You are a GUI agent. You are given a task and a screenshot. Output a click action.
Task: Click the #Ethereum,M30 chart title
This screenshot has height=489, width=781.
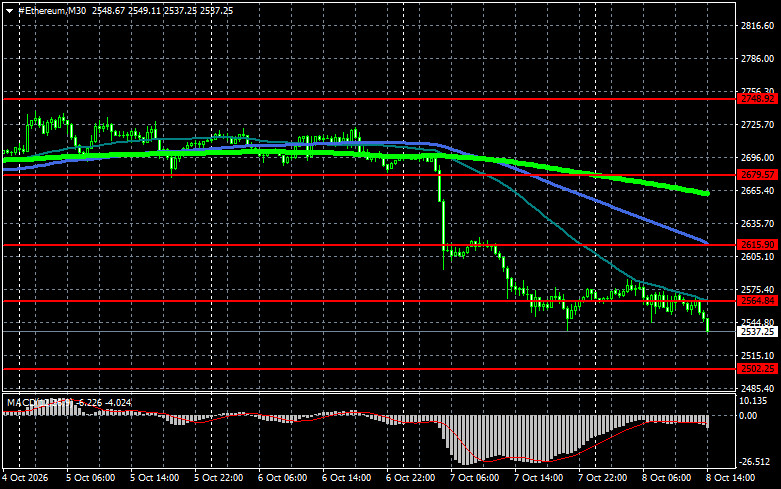52,10
